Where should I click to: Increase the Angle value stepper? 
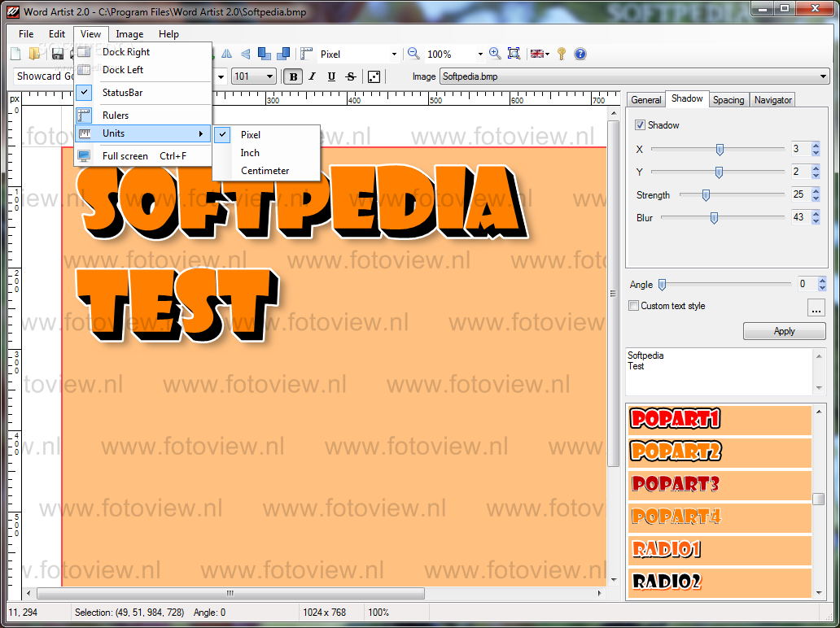point(823,281)
